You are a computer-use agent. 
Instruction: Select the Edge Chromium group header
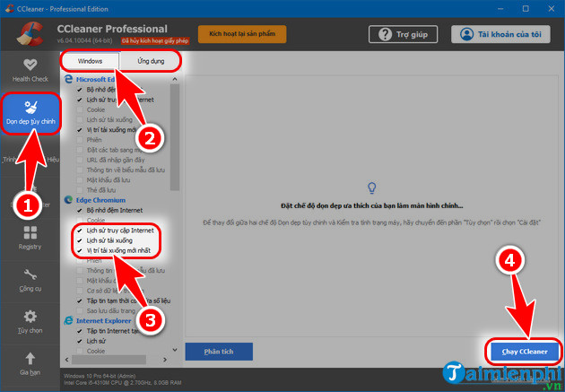pyautogui.click(x=100, y=200)
